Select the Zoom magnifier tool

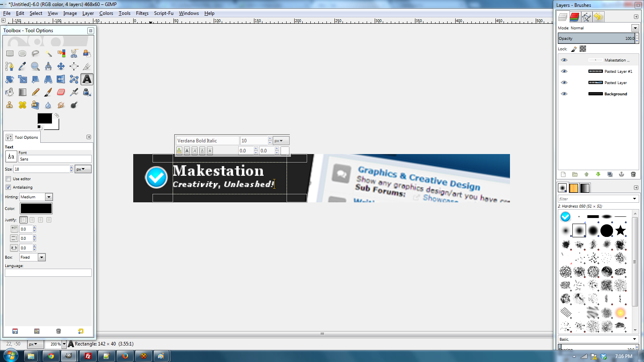35,66
